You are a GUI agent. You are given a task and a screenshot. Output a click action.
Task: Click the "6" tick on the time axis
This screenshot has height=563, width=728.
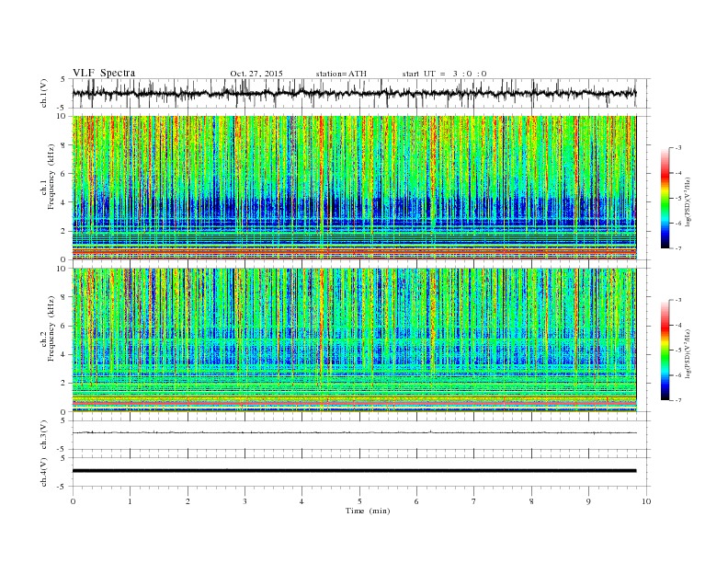point(416,501)
